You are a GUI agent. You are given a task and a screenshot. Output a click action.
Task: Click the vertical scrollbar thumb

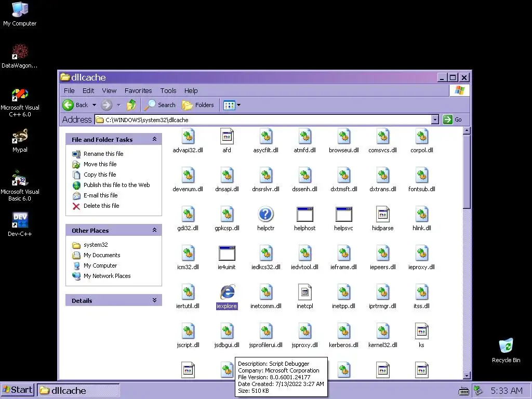click(467, 171)
